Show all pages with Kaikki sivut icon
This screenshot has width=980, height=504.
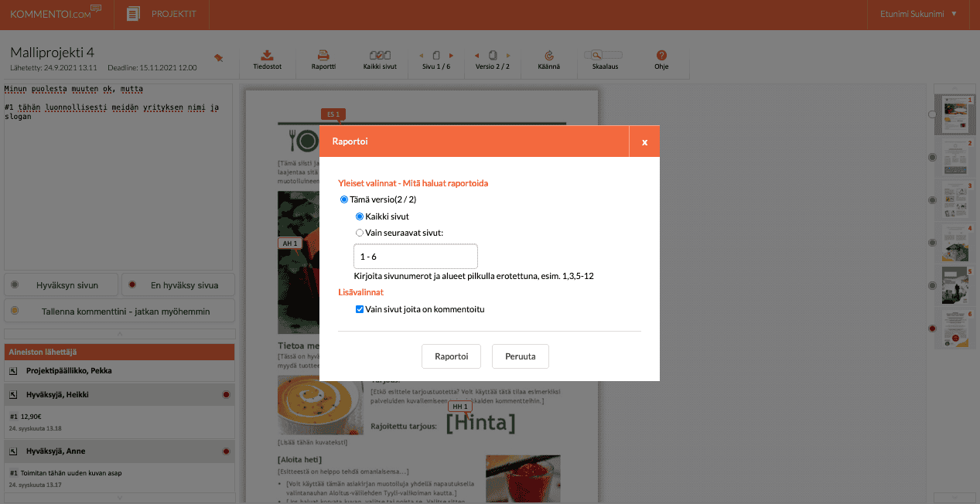pos(380,56)
